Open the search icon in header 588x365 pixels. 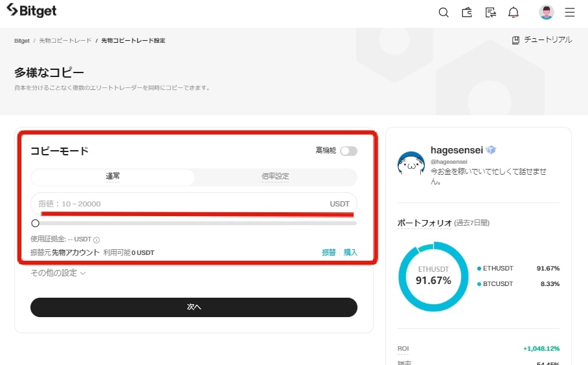coord(443,12)
